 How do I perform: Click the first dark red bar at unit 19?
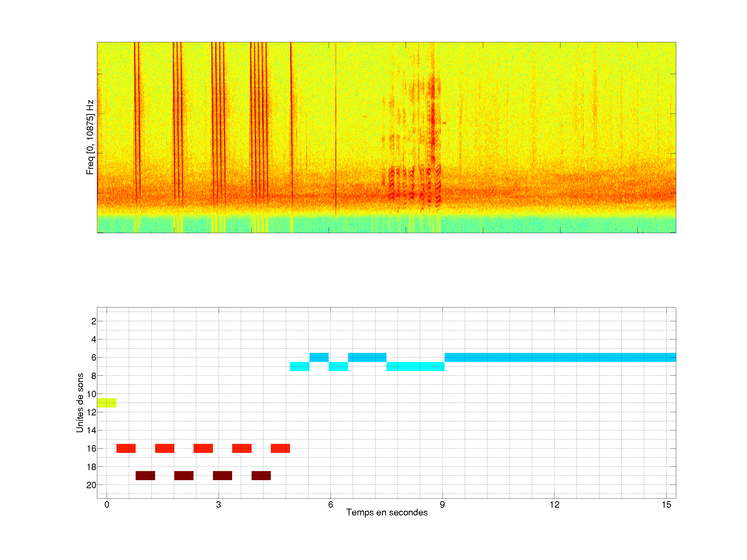click(145, 476)
